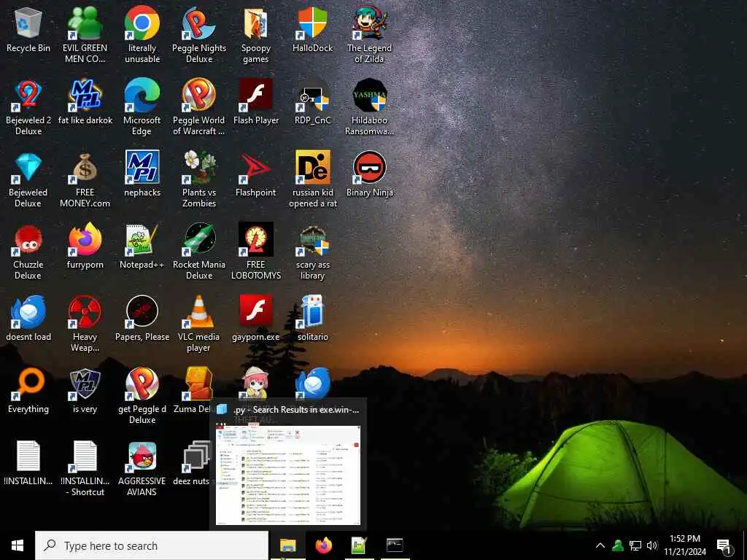Open the Action Center notifications icon
The height and width of the screenshot is (560, 747).
click(724, 545)
